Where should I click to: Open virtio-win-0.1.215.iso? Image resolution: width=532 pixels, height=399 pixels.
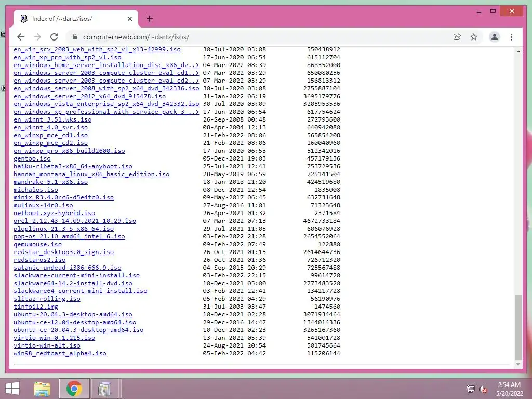pos(54,338)
